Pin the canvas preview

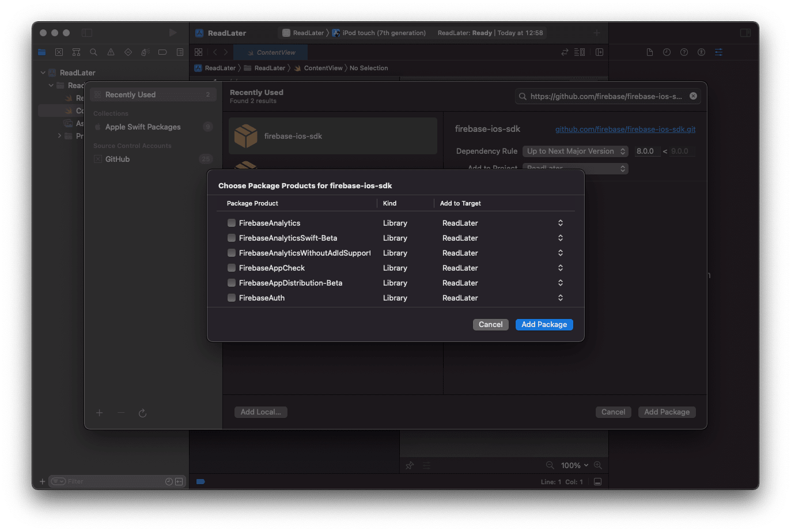point(410,465)
